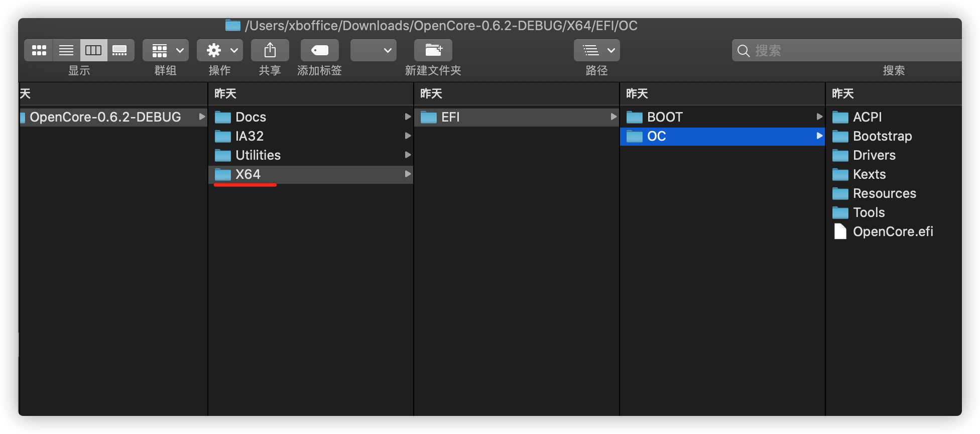Click the EFI folder icon
Screen dimensions: 980x434
tap(429, 118)
